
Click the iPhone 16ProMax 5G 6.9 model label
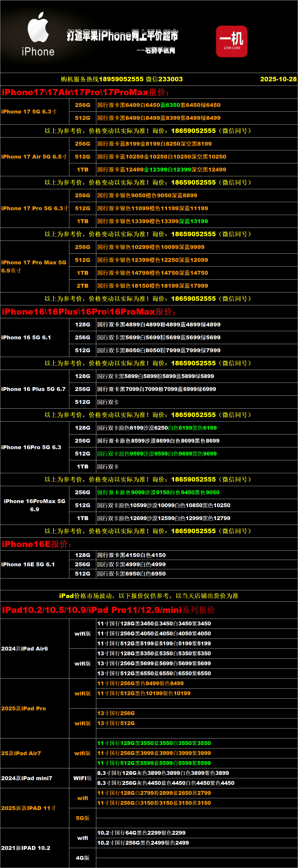tap(34, 505)
